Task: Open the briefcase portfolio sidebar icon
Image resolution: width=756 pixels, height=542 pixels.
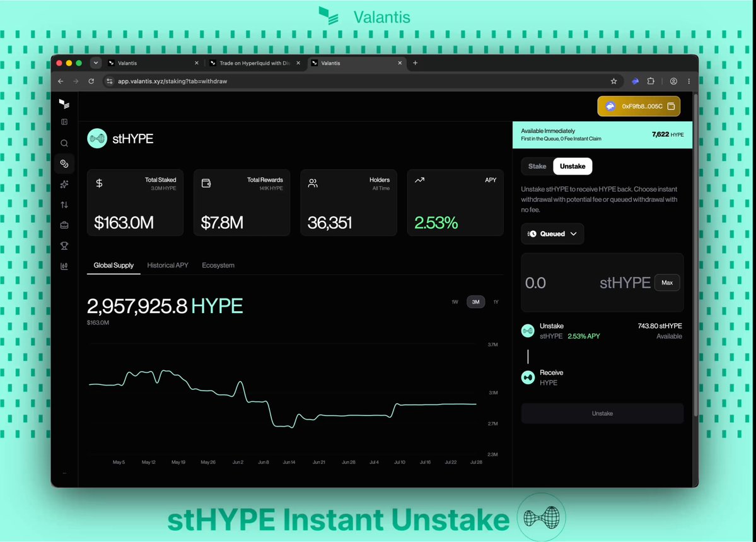Action: pyautogui.click(x=64, y=225)
